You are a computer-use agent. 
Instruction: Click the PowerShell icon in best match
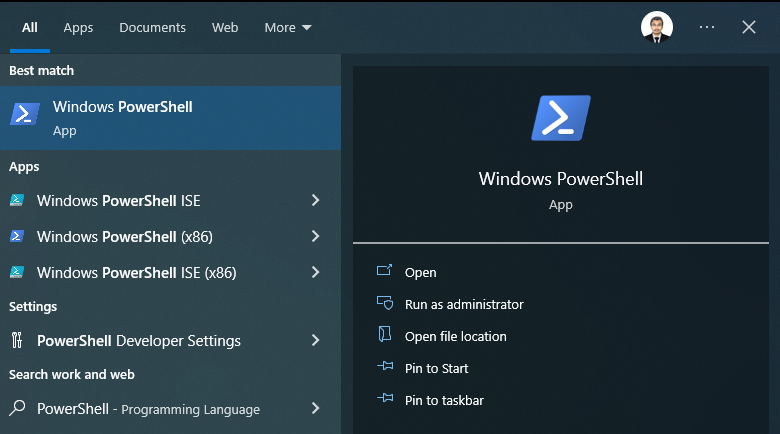click(x=25, y=114)
